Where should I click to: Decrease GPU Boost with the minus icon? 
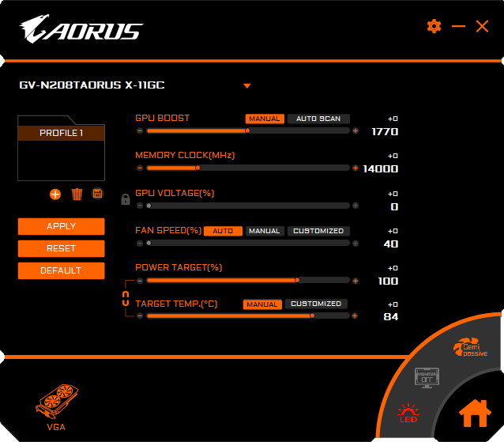(140, 130)
